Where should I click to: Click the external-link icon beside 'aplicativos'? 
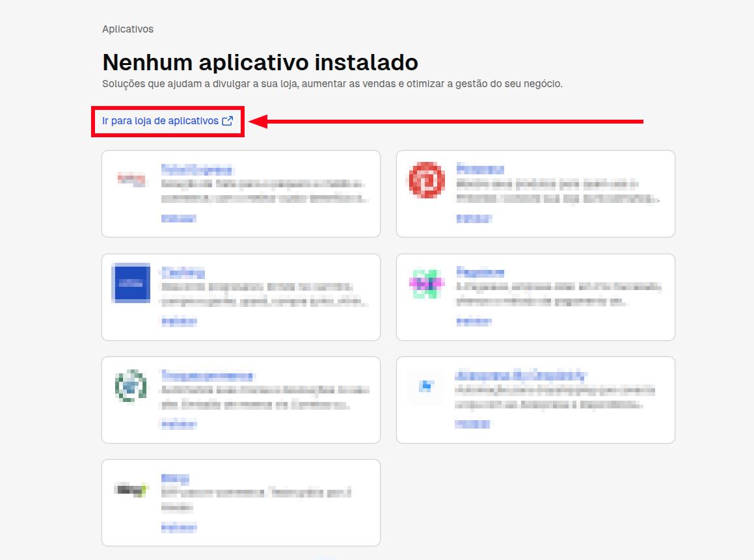pos(228,121)
